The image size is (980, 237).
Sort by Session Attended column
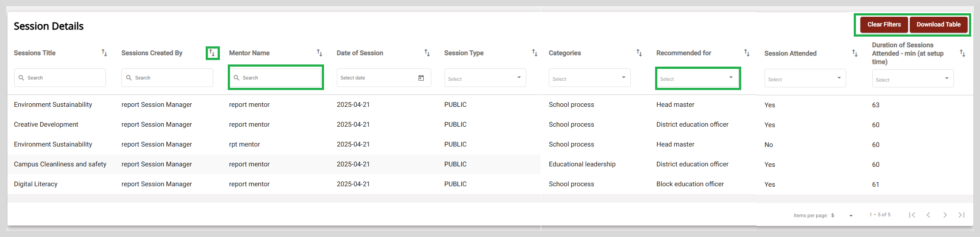[855, 53]
